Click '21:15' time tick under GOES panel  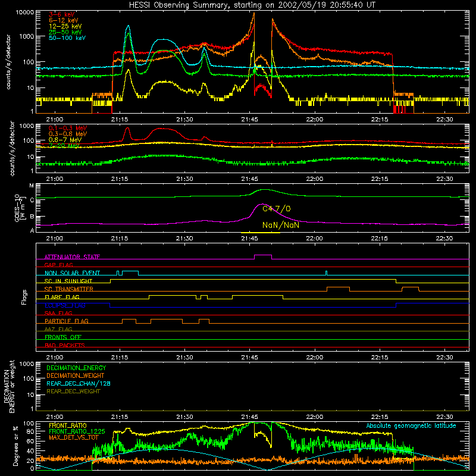[x=120, y=239]
